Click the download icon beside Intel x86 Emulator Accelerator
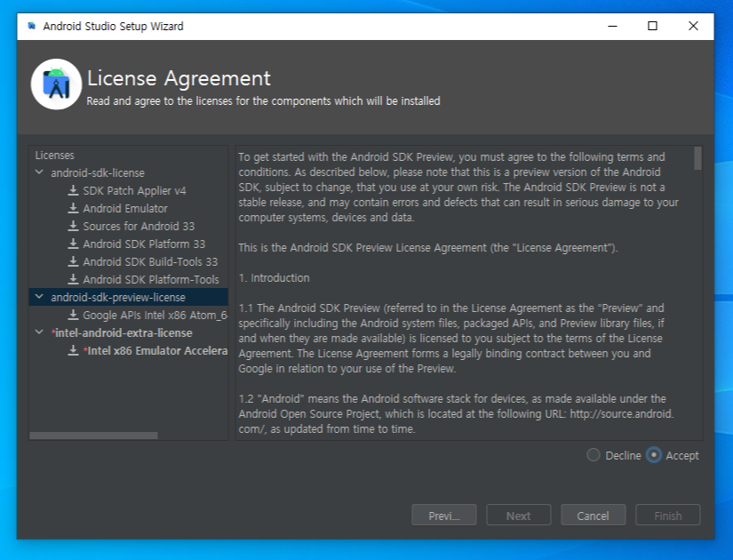 pos(73,350)
